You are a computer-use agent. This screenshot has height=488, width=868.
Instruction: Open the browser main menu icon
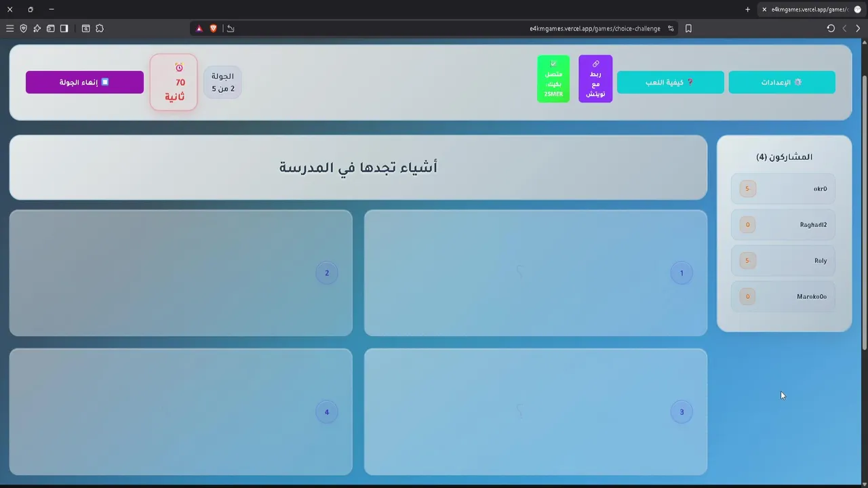[x=9, y=28]
